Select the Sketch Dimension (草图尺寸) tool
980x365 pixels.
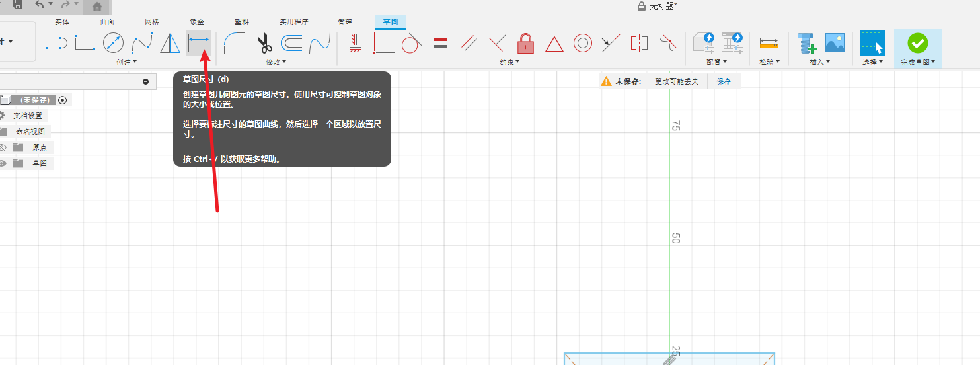199,43
